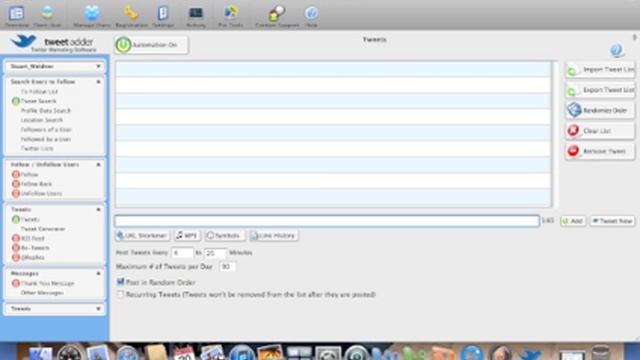This screenshot has height=360, width=640.
Task: Select Followers of a User
Action: (46, 129)
